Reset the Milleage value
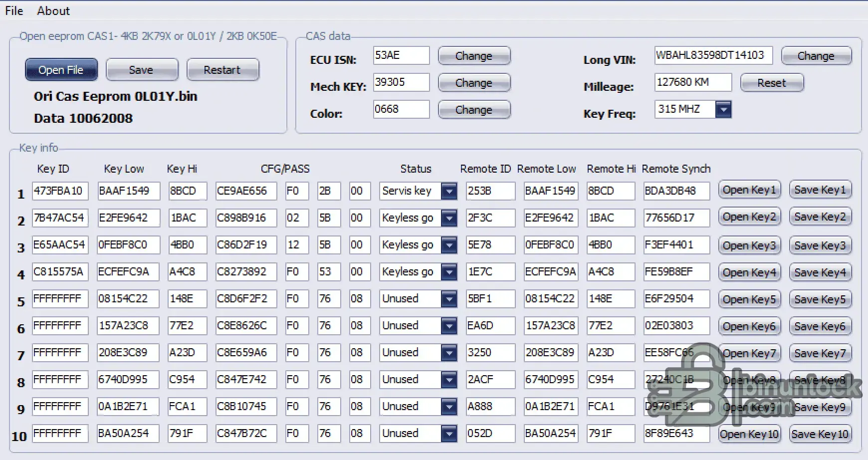The height and width of the screenshot is (460, 868). (772, 83)
